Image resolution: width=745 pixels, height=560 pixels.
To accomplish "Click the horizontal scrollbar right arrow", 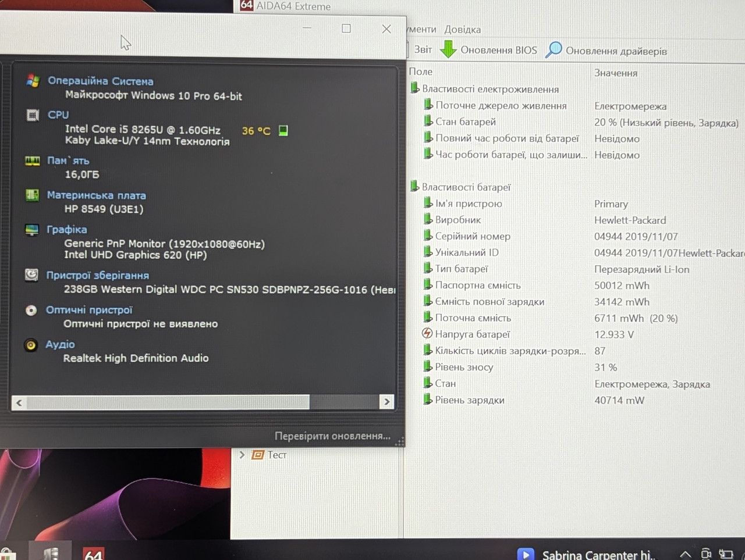I will pos(386,402).
